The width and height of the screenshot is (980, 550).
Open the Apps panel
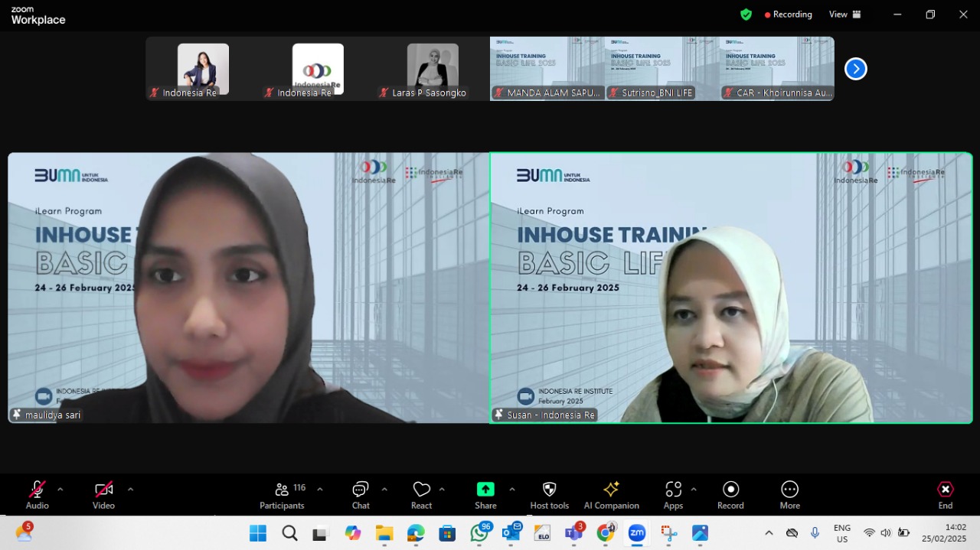(x=673, y=495)
